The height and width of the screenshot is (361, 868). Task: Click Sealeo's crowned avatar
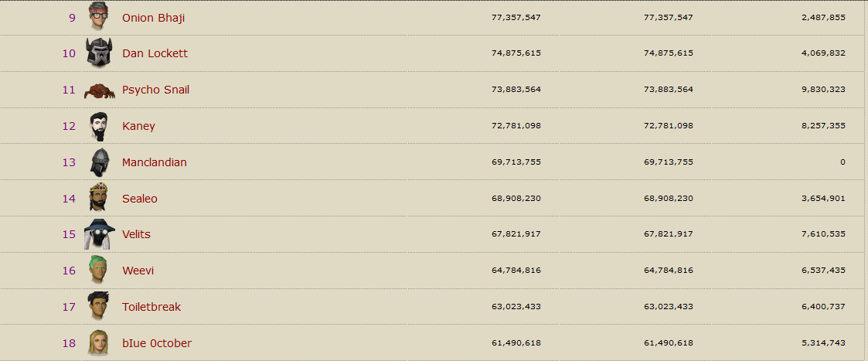click(99, 199)
